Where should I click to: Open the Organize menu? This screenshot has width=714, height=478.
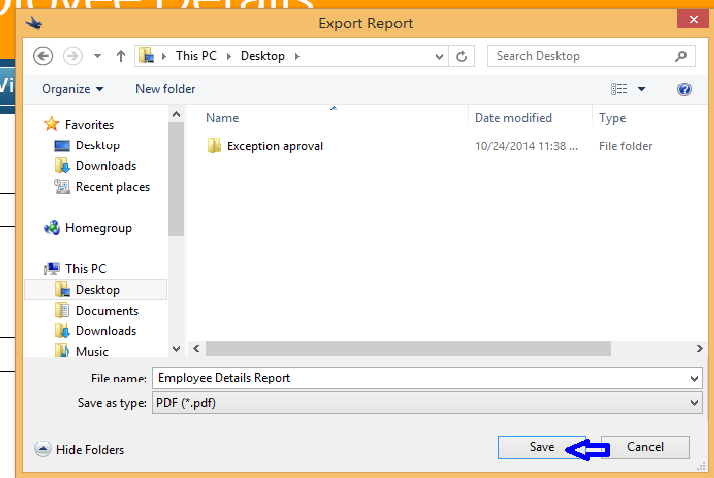(x=72, y=89)
